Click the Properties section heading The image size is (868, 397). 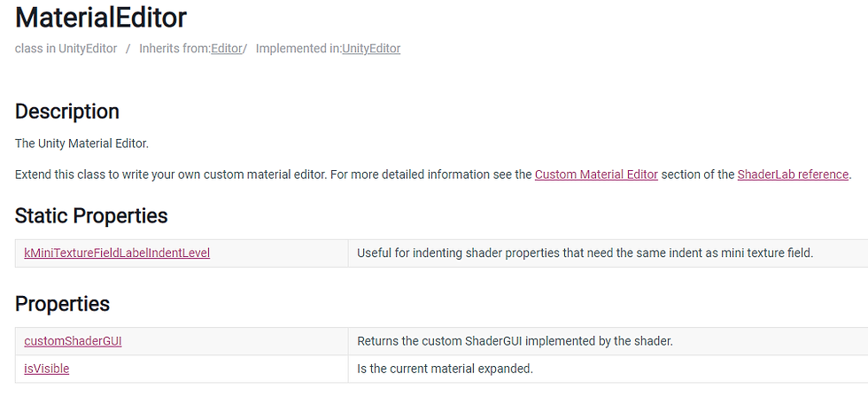62,303
